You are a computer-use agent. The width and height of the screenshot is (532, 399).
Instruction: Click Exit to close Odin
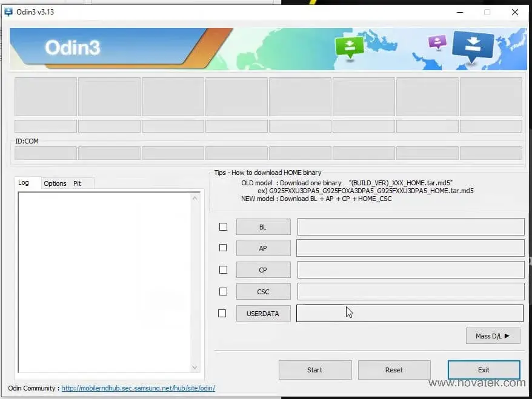[484, 369]
